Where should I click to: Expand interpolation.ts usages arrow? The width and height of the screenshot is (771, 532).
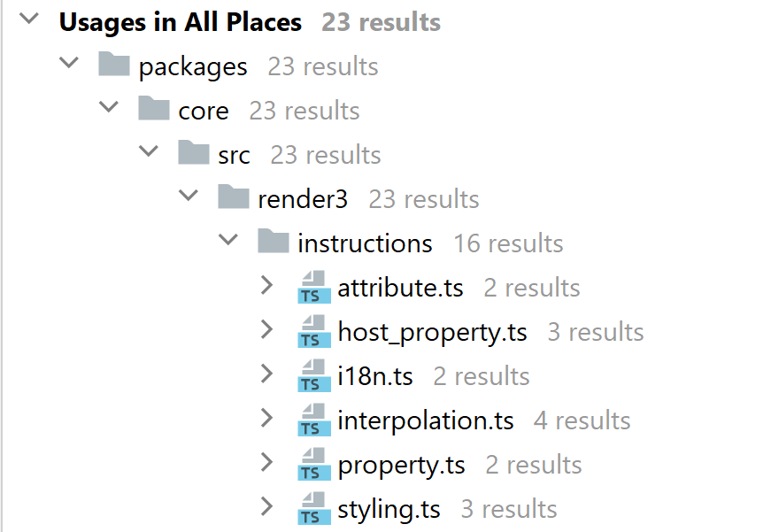pos(267,418)
